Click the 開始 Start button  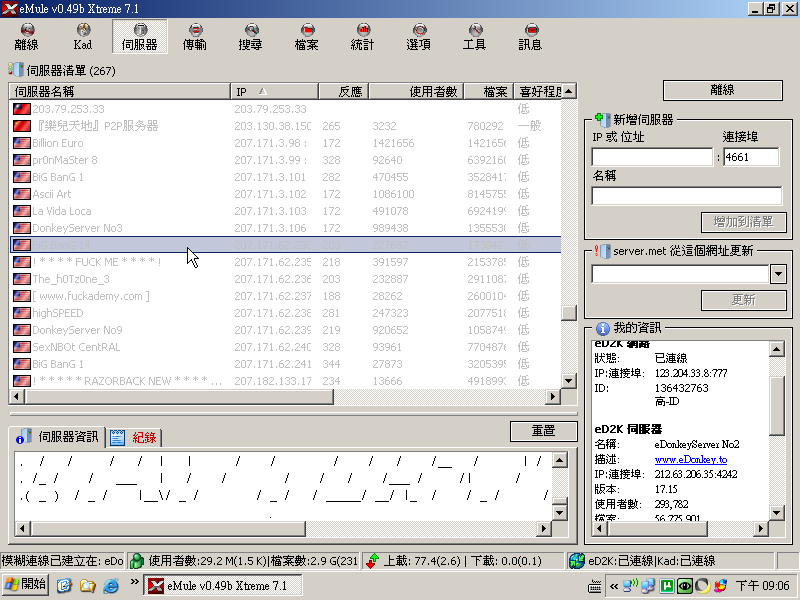point(26,585)
